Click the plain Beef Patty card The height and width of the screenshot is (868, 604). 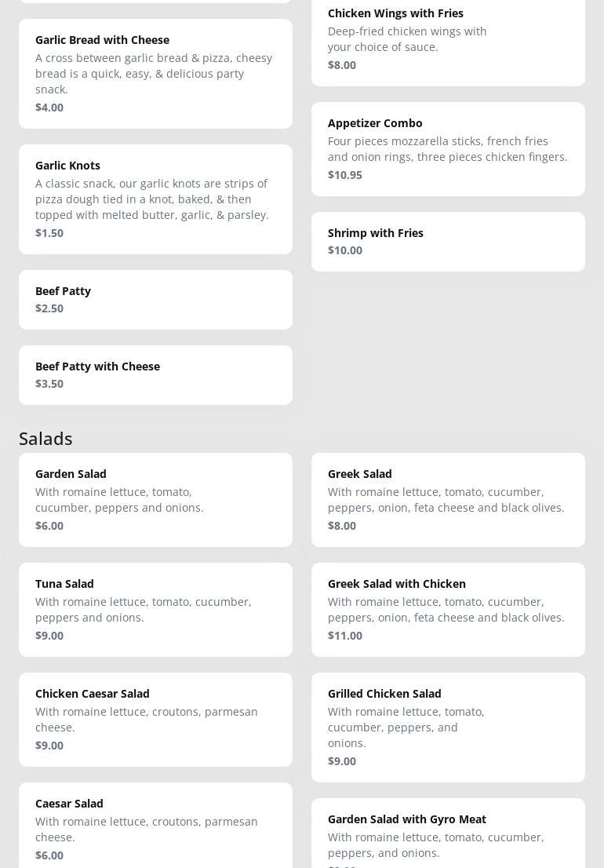tap(155, 299)
